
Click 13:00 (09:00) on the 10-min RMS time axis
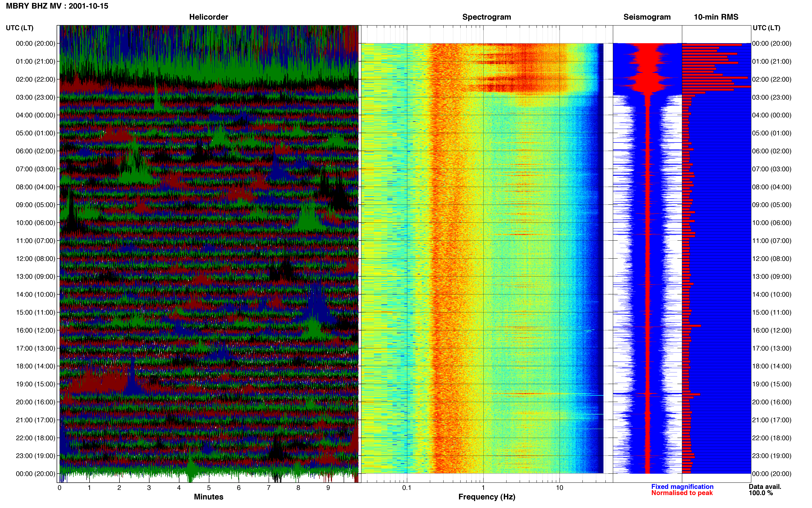772,277
